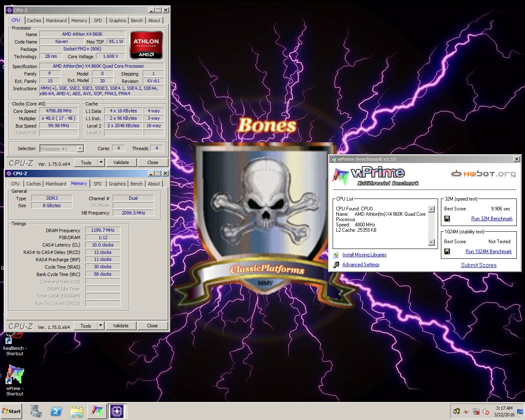Click Validate in the lower CPU-Z memory window

pos(121,326)
